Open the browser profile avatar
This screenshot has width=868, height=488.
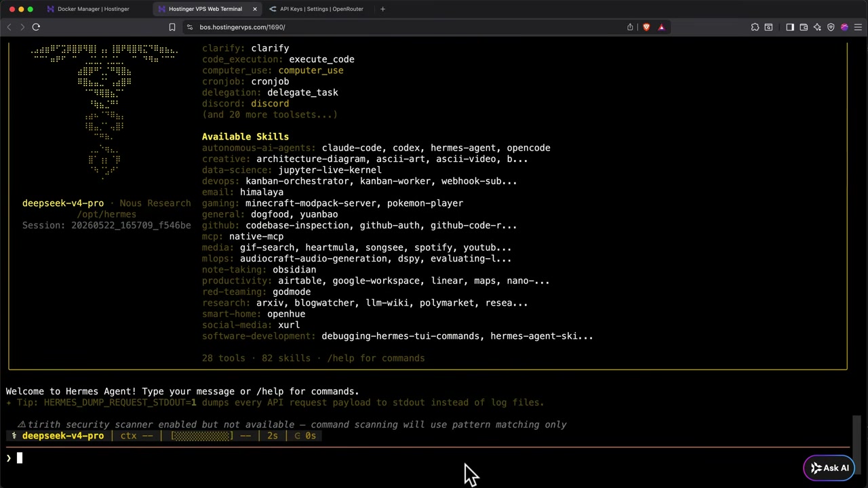pyautogui.click(x=844, y=27)
